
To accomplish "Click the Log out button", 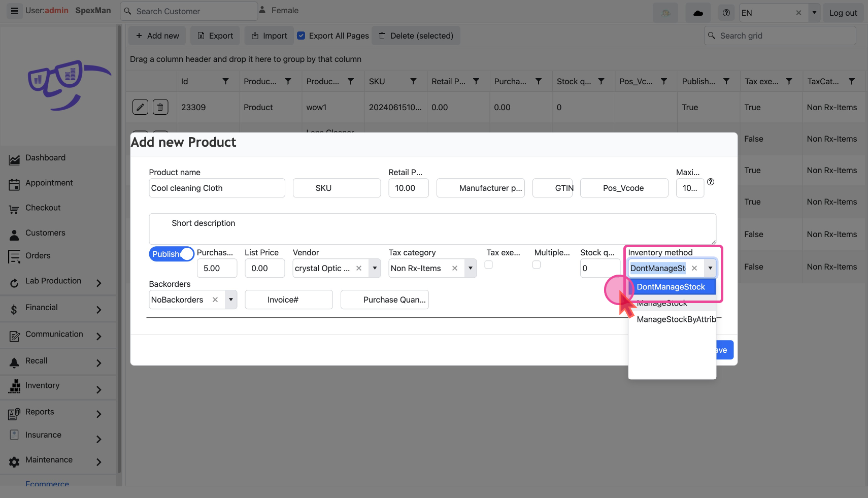I will (x=843, y=13).
